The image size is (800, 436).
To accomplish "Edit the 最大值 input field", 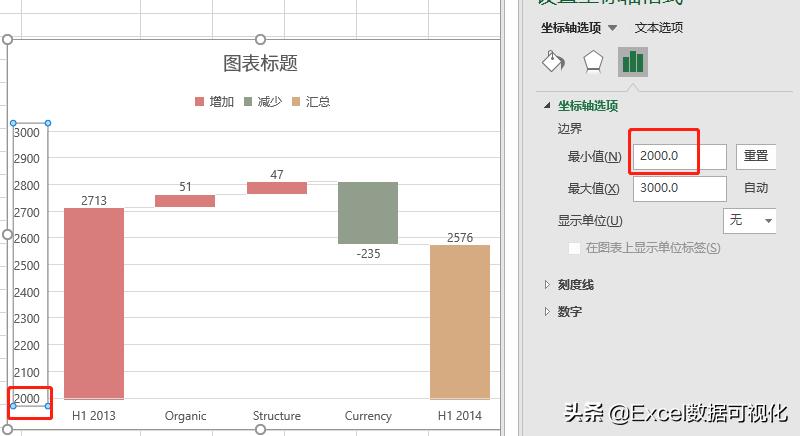I will [680, 189].
